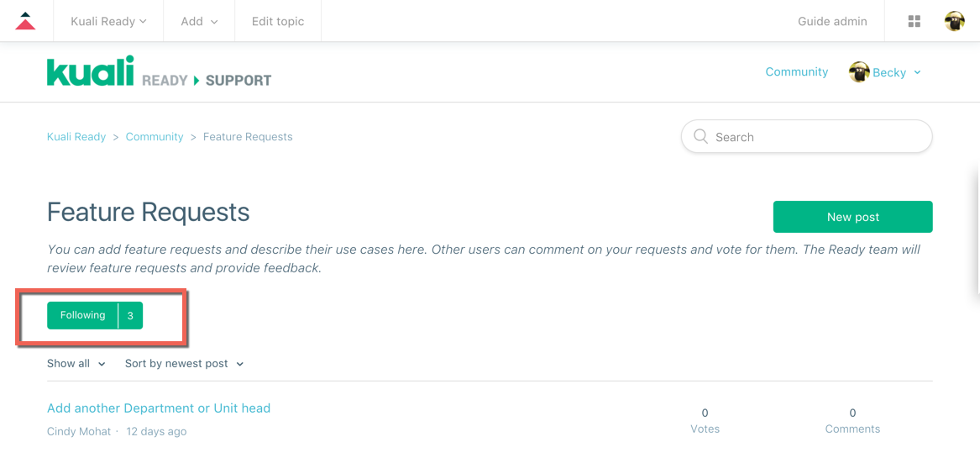Click into the Search field
The width and height of the screenshot is (980, 458).
815,137
